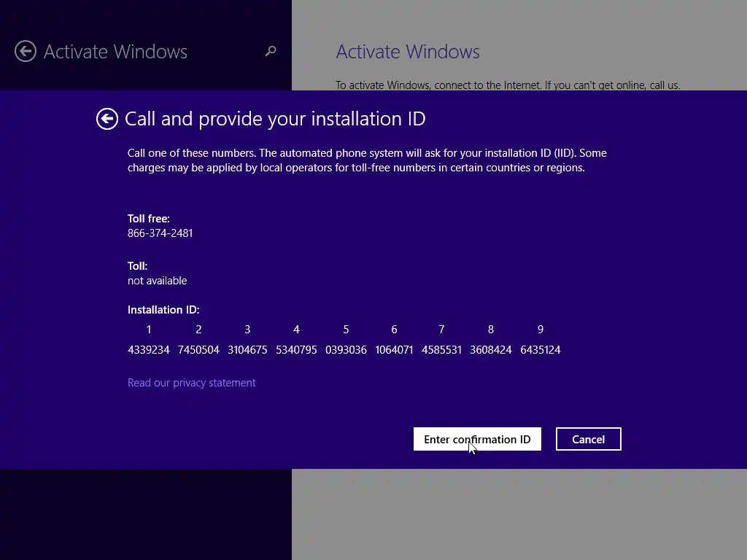Click the Activate Windows title in the right pane

click(408, 52)
